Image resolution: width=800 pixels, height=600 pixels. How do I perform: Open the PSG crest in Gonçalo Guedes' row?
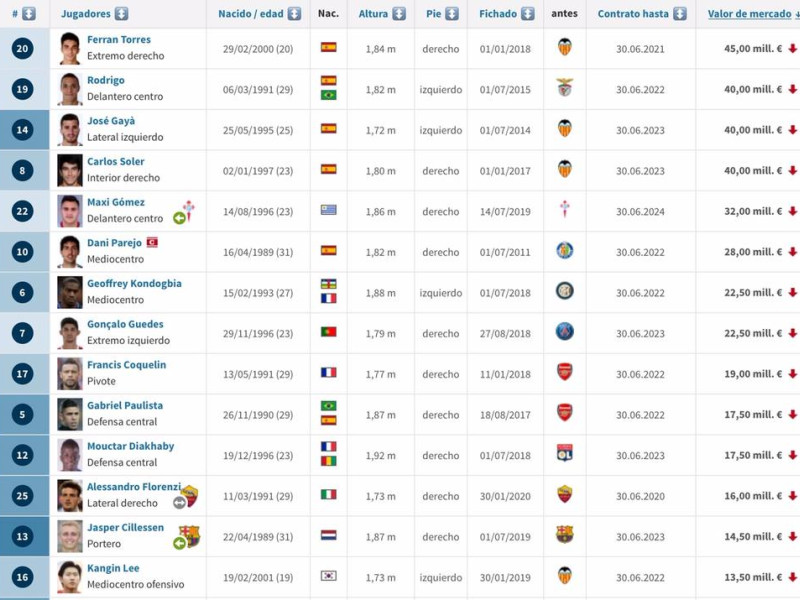(565, 332)
